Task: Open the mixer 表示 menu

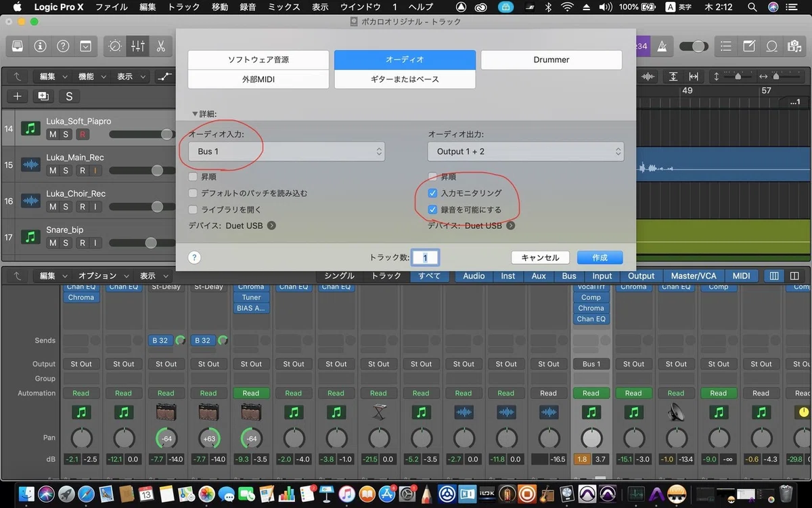Action: click(153, 276)
